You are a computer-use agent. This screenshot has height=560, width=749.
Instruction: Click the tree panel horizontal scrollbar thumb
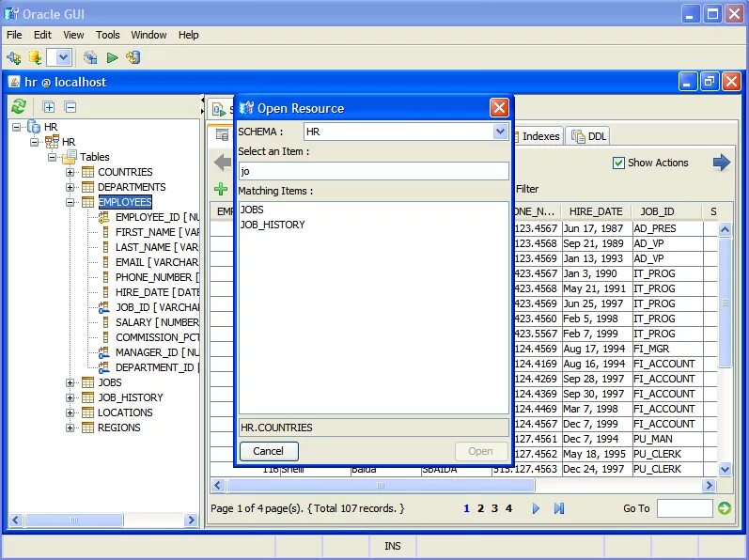(x=74, y=520)
